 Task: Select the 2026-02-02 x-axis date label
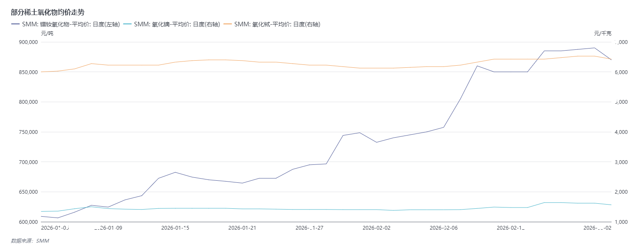tap(376, 228)
